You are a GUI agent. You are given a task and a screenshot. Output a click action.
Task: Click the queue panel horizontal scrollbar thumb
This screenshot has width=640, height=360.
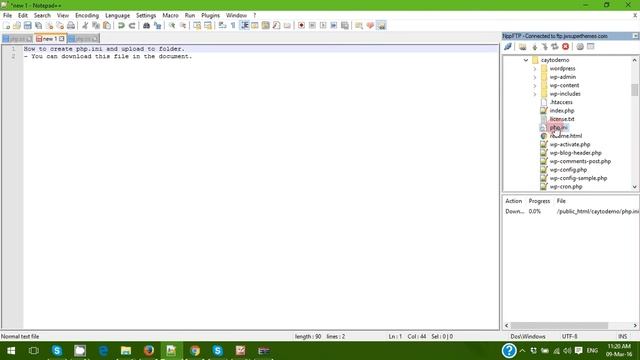click(x=559, y=325)
